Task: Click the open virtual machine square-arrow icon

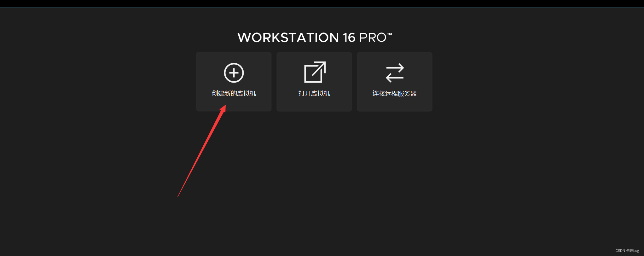Action: [x=315, y=72]
